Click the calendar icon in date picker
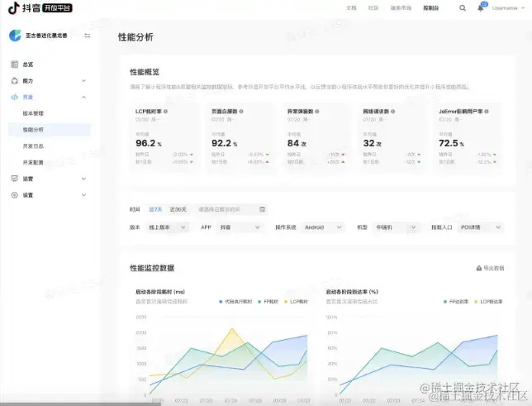 pyautogui.click(x=262, y=209)
